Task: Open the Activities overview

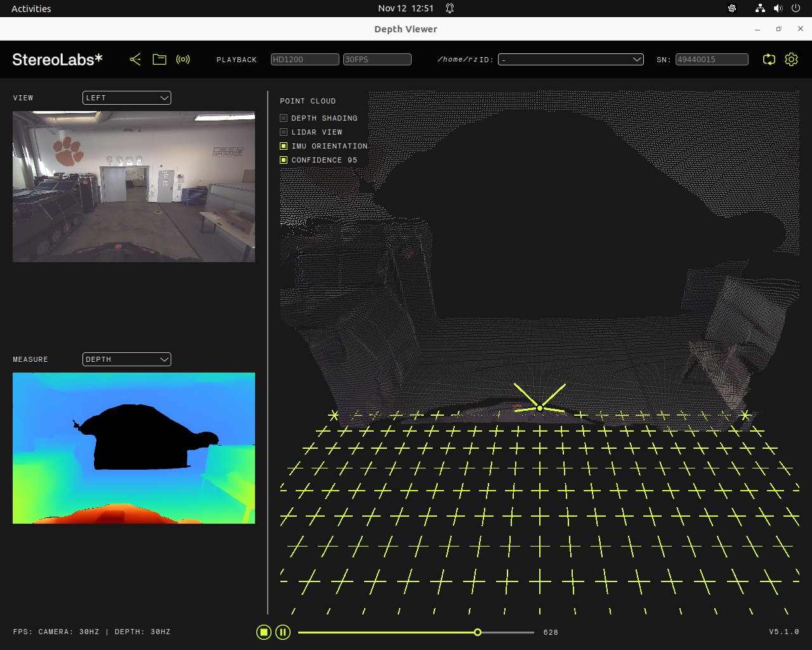Action: pyautogui.click(x=31, y=8)
